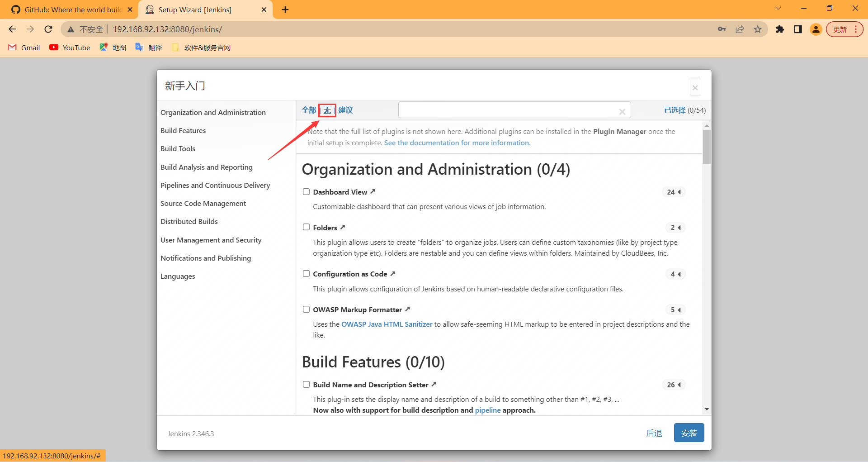
Task: Open the browser extensions puzzle icon
Action: [780, 29]
